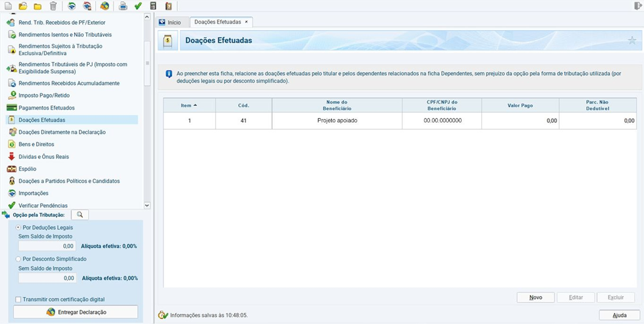Click the Verificar Pendências checkmark icon

(12, 205)
